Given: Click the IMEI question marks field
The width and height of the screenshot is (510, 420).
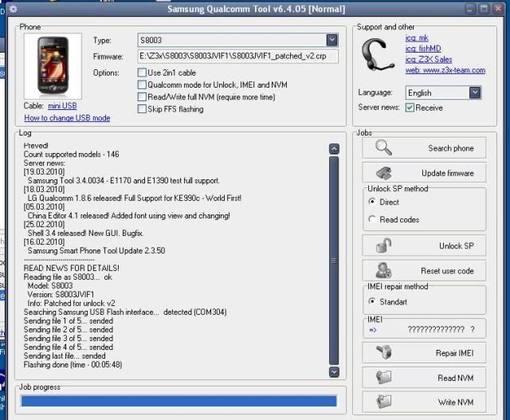Looking at the screenshot, I should tap(441, 330).
